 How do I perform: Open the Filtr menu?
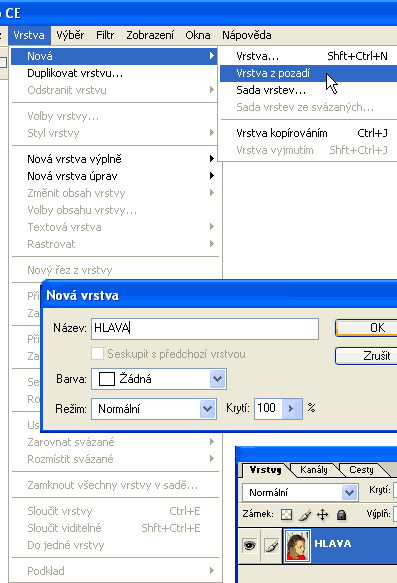[x=105, y=35]
